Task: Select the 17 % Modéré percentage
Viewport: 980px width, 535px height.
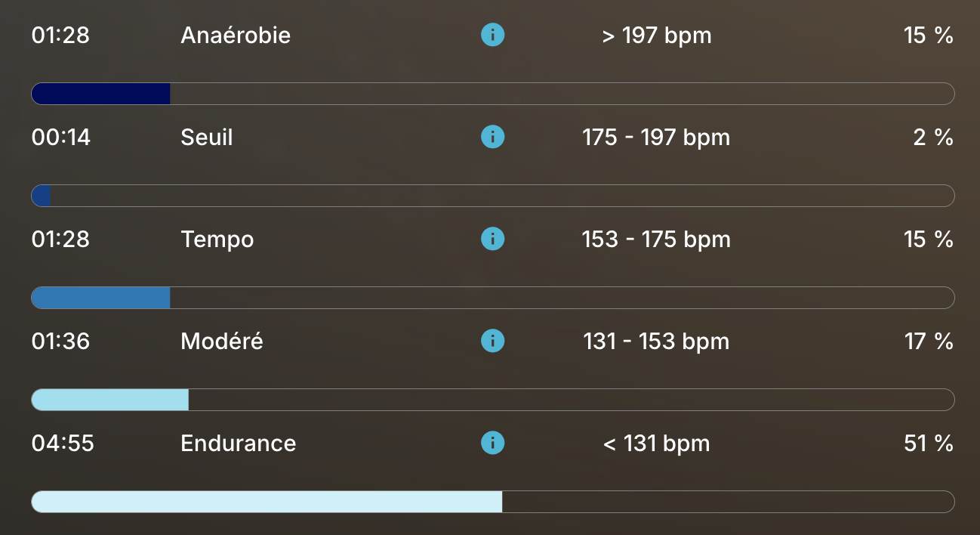Action: 929,342
